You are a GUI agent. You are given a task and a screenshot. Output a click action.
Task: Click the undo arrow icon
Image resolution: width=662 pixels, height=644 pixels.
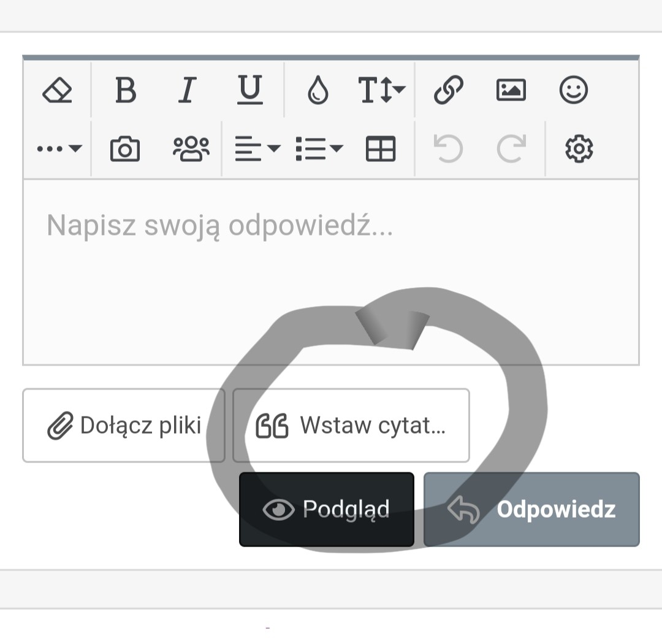(447, 148)
